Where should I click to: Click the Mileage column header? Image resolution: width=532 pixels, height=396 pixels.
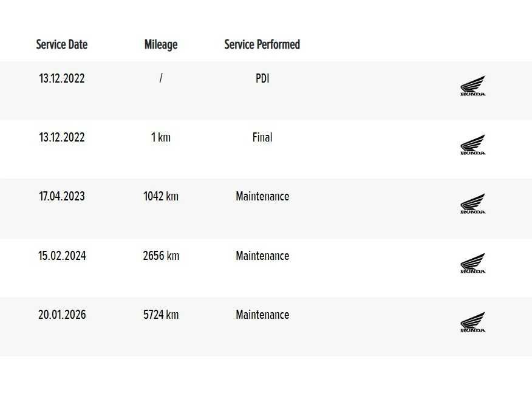161,44
